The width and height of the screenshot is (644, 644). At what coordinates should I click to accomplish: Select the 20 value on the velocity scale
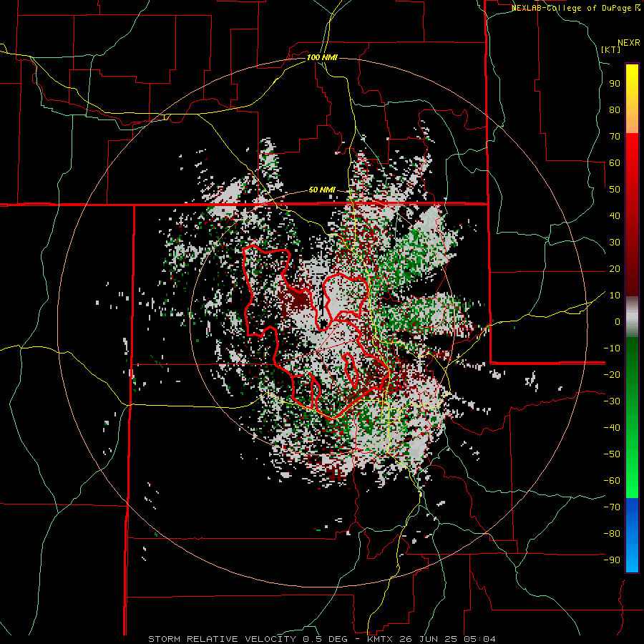tap(615, 268)
